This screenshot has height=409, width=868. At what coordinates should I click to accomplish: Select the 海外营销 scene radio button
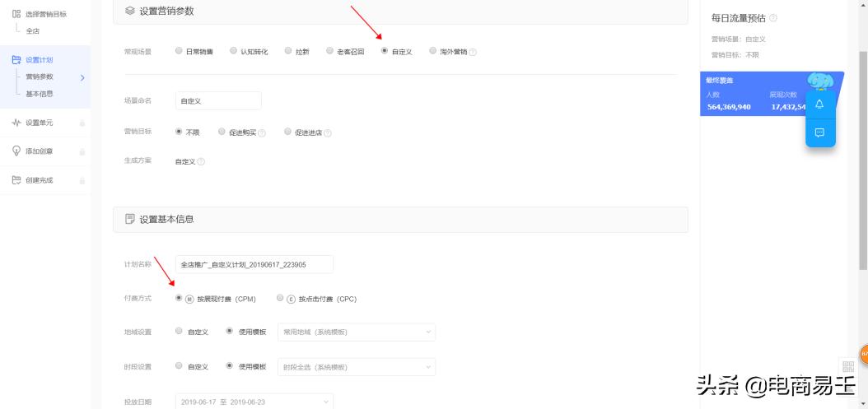[432, 50]
